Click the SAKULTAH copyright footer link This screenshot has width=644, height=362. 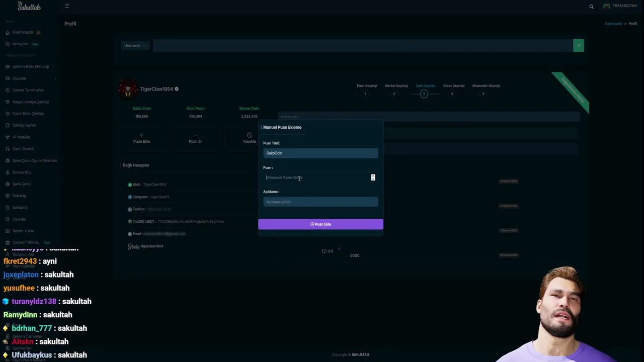(360, 355)
